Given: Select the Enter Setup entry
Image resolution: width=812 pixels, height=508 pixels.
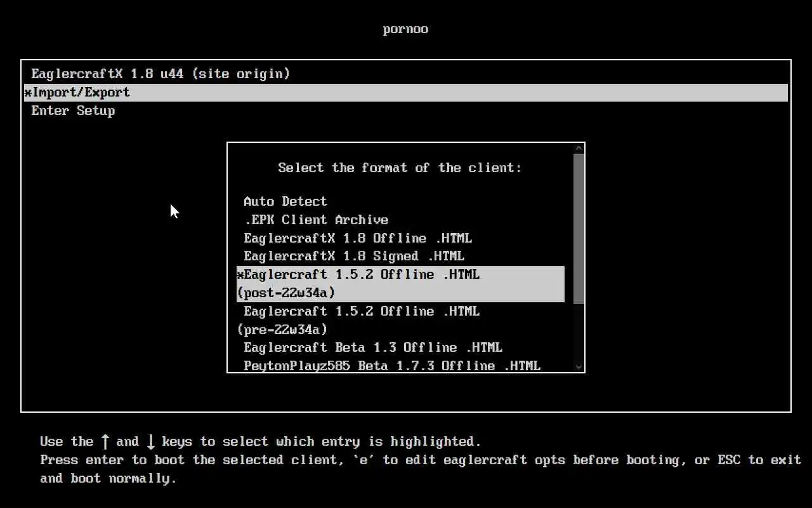Looking at the screenshot, I should 406,110.
